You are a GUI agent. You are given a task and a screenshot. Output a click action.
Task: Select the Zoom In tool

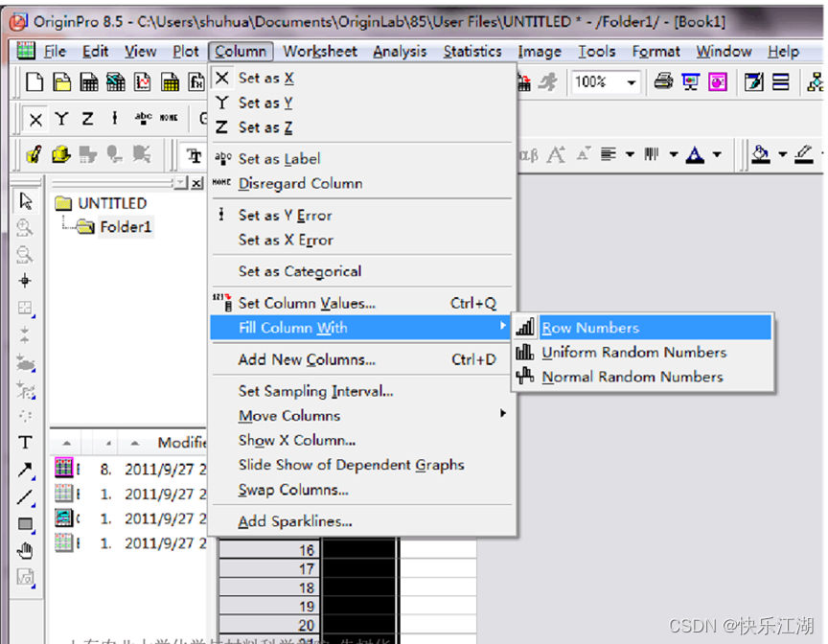pyautogui.click(x=25, y=227)
